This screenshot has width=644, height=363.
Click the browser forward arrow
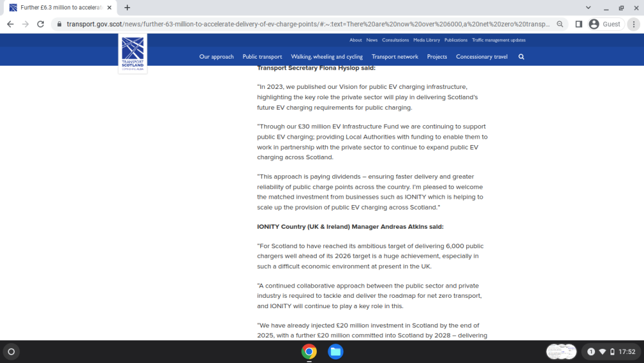coord(26,25)
